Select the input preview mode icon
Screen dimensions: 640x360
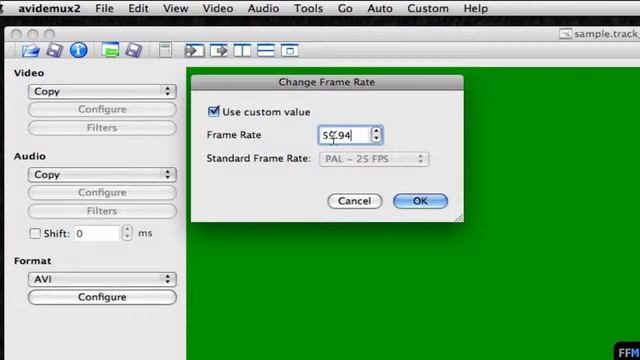click(x=194, y=51)
